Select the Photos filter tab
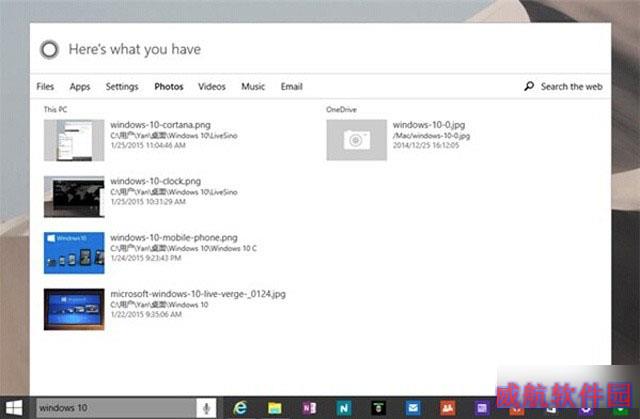 [169, 86]
